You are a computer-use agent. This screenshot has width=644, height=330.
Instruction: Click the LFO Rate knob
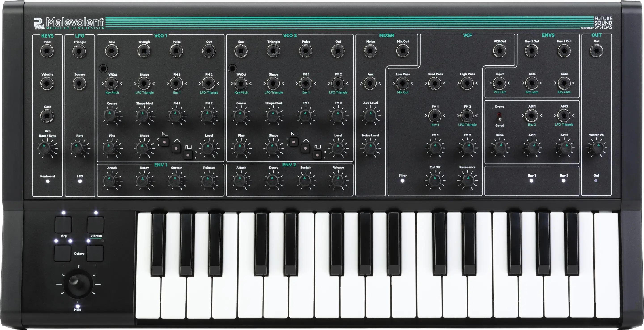(76, 148)
